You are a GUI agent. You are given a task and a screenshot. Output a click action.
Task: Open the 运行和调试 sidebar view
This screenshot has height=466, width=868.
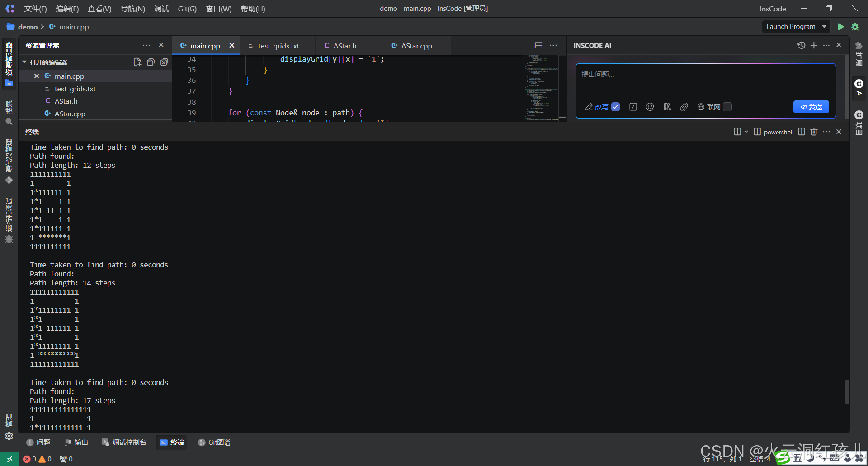pos(9,220)
